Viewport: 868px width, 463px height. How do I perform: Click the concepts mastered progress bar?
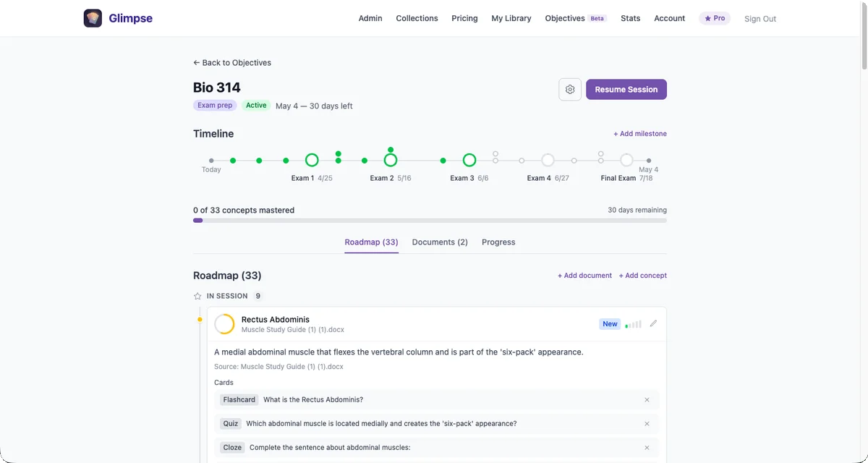click(x=430, y=220)
